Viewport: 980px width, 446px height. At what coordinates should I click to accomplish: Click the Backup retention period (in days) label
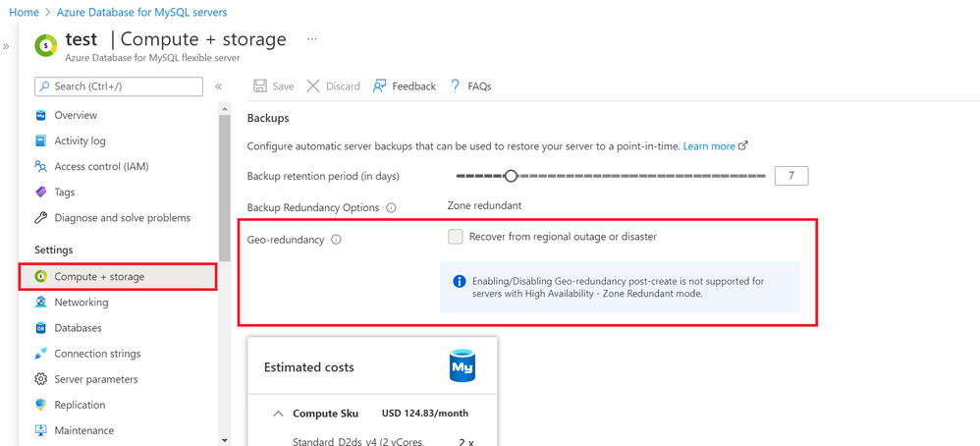(323, 177)
